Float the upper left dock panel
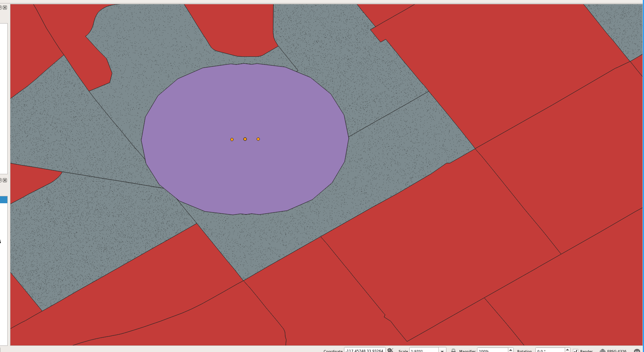The width and height of the screenshot is (644, 352). [x=1, y=7]
